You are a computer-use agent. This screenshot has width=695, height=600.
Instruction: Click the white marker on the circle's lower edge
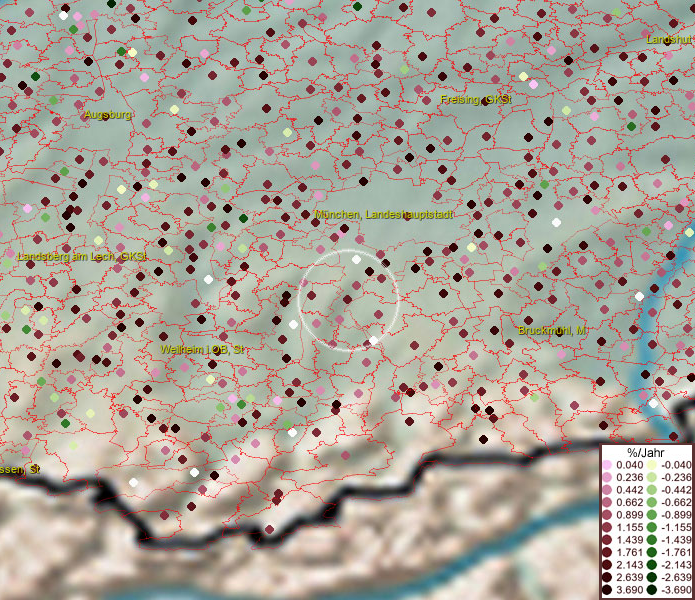pos(373,341)
